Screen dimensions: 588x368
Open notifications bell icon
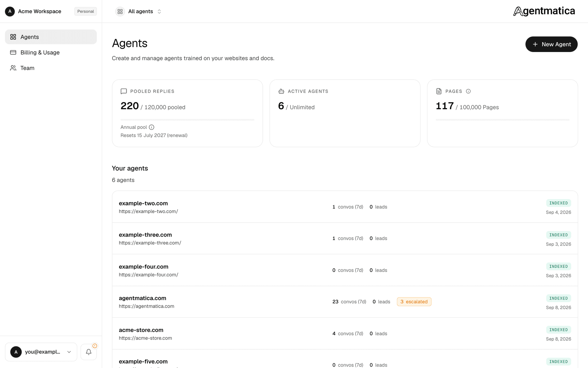click(x=89, y=352)
